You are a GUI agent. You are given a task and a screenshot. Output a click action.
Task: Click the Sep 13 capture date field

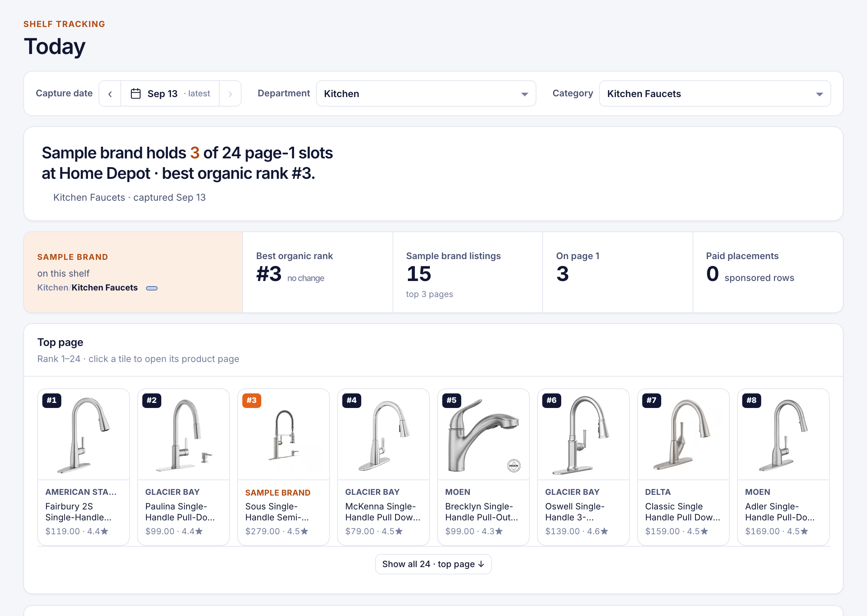coord(170,94)
